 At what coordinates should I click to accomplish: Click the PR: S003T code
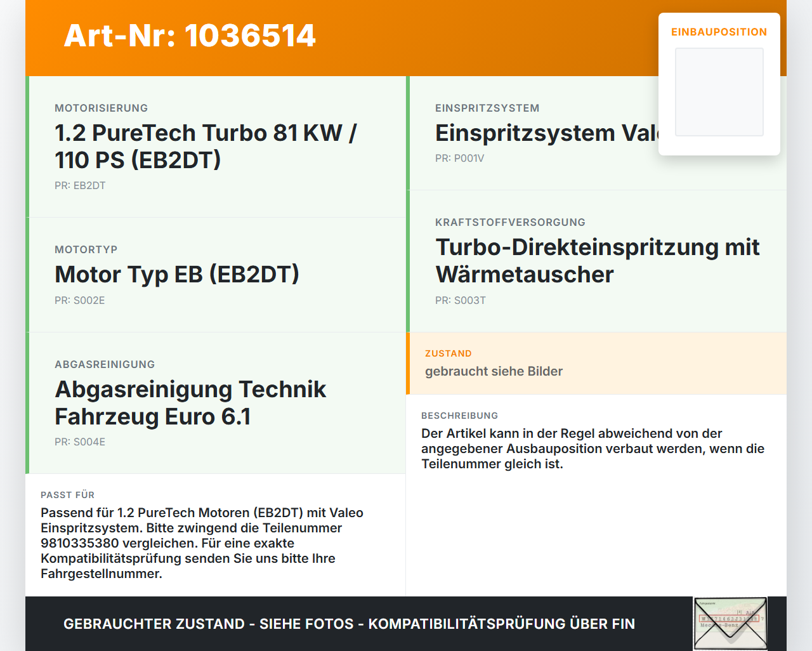click(461, 301)
